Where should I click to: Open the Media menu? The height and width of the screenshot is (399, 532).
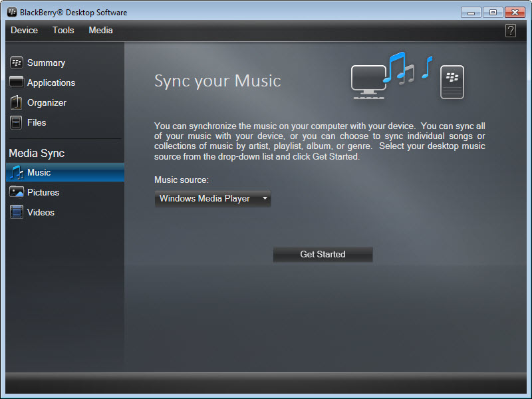[100, 30]
